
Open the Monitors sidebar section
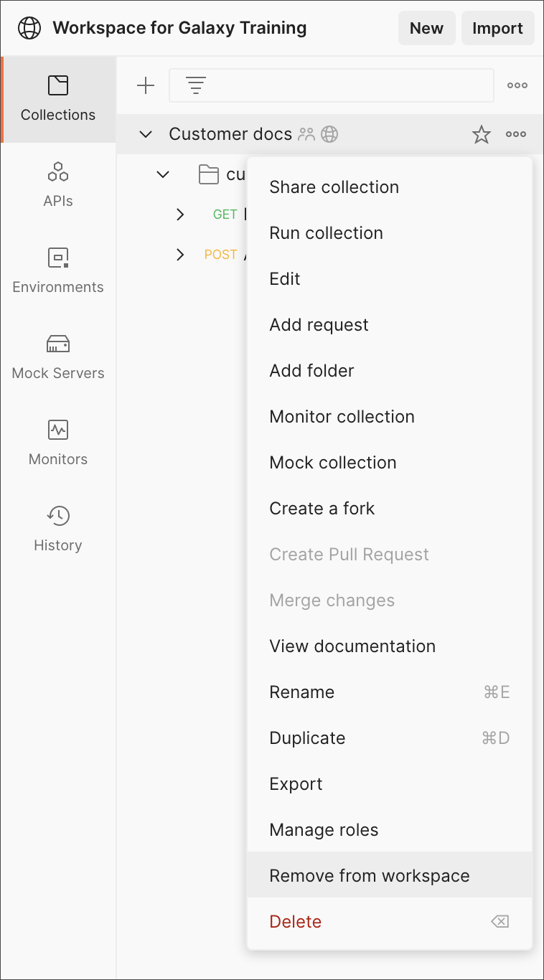coord(58,443)
